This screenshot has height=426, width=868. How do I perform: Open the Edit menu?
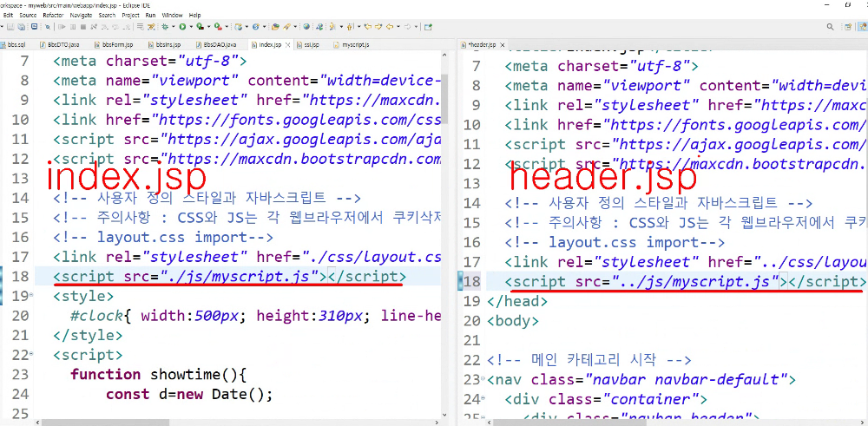[x=8, y=15]
